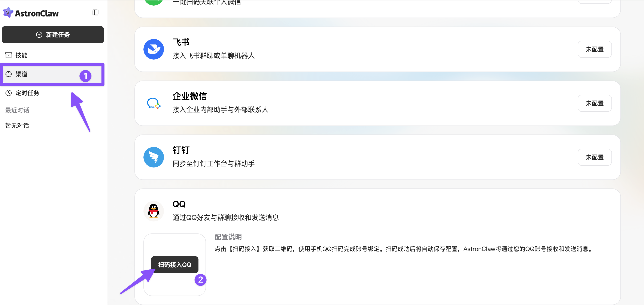Click the 钉钉 DingTalk logo icon
The height and width of the screenshot is (305, 644).
[154, 157]
